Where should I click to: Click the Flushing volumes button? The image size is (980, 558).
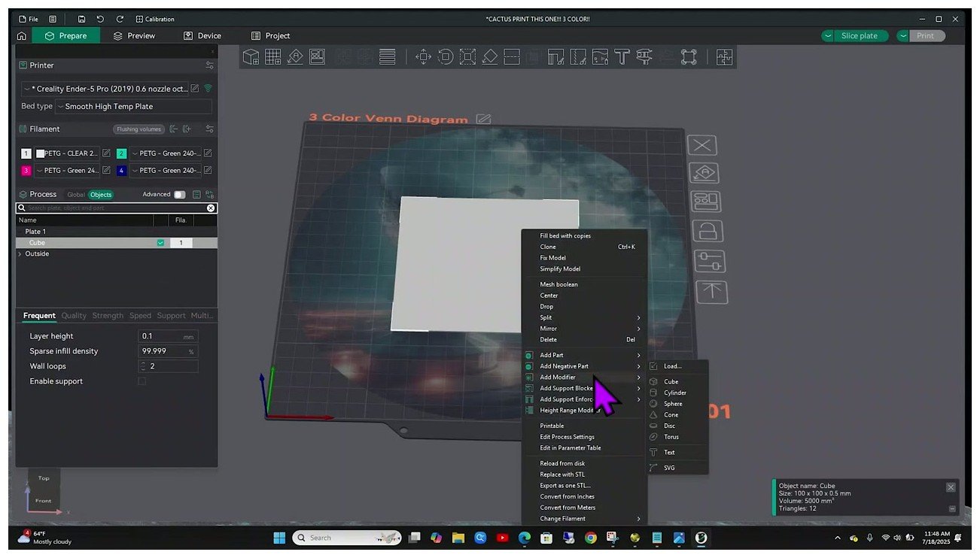[x=138, y=129]
